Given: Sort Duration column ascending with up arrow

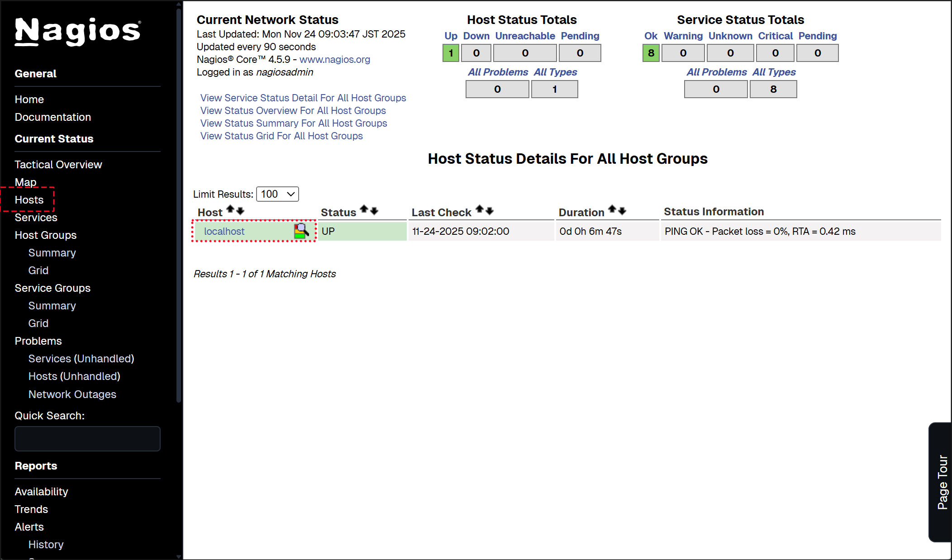Looking at the screenshot, I should pyautogui.click(x=612, y=209).
